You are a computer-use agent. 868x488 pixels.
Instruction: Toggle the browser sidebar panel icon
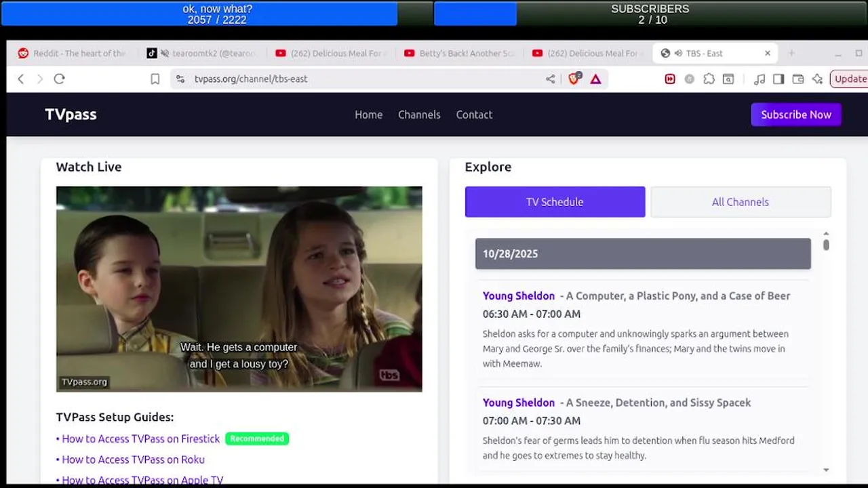pyautogui.click(x=778, y=79)
